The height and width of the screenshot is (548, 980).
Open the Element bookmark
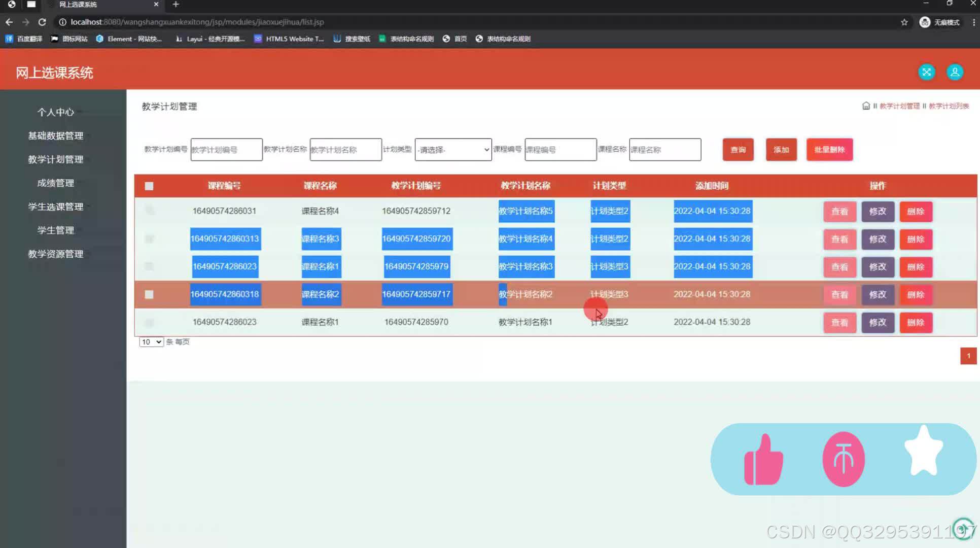coord(129,39)
